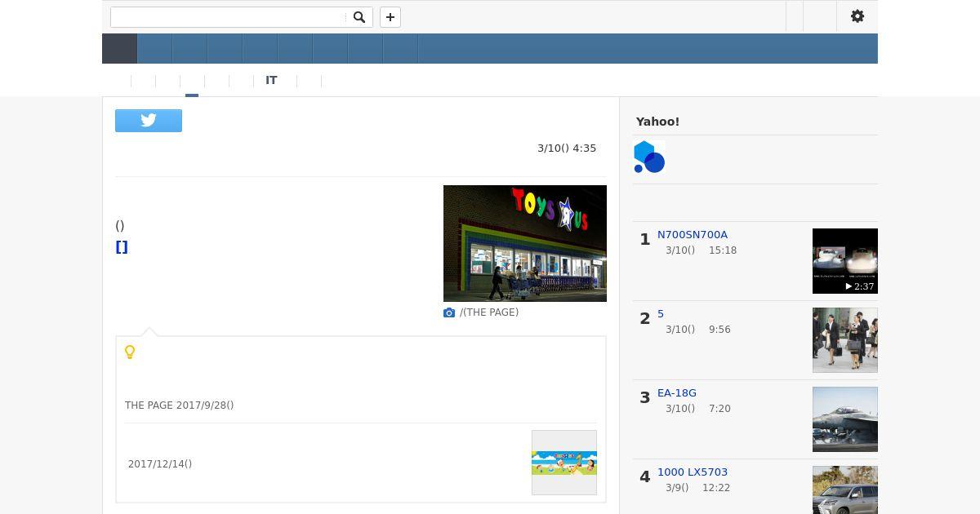The height and width of the screenshot is (514, 980).
Task: Share the article with the Twitter button
Action: point(149,121)
